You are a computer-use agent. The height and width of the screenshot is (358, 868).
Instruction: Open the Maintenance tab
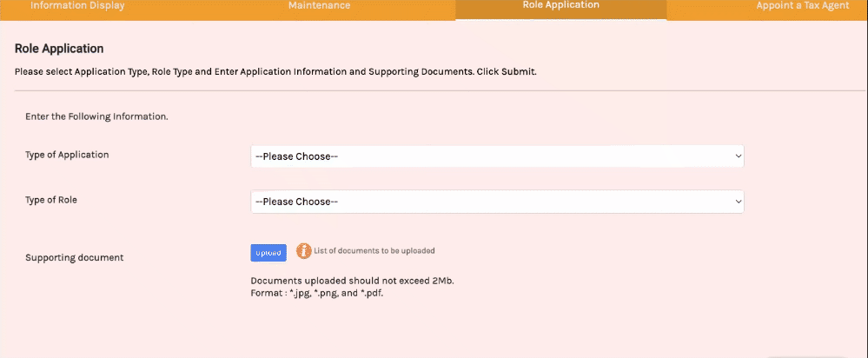pos(320,5)
